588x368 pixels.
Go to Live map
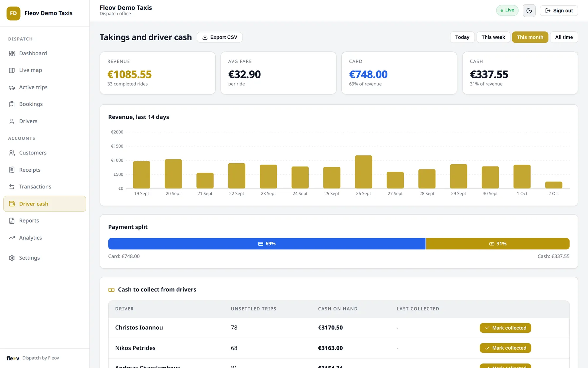(x=45, y=70)
